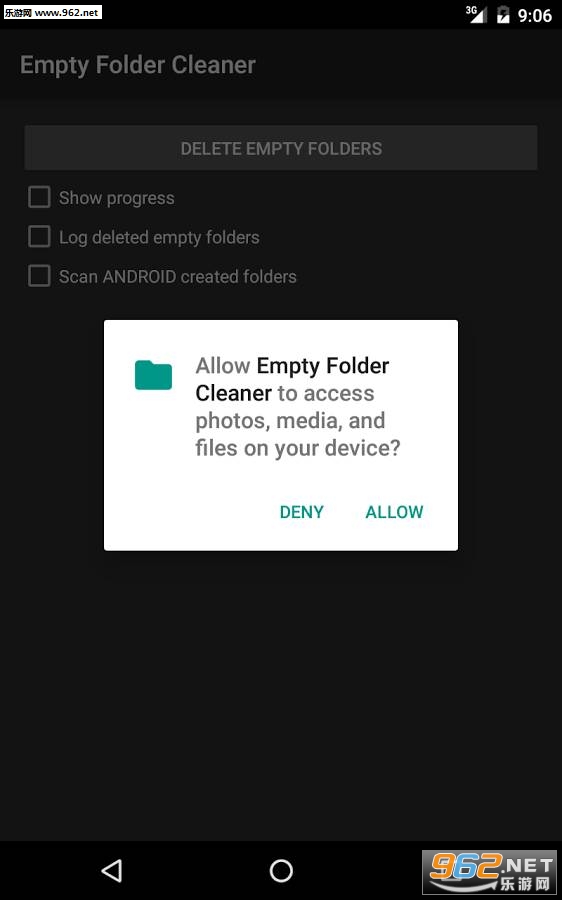Tap the Android back navigation triangle
562x900 pixels.
[x=111, y=870]
